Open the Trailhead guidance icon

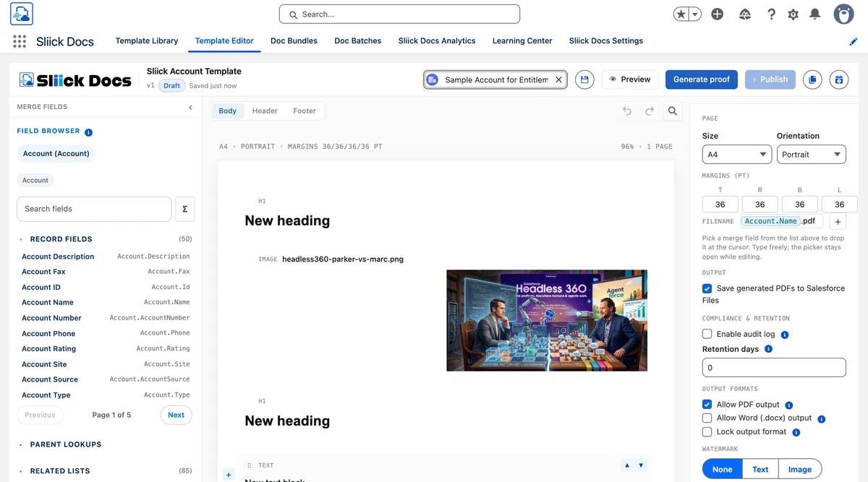[745, 14]
